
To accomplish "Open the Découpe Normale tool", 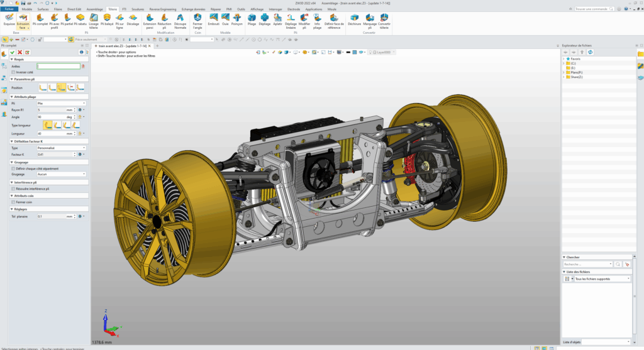I will [180, 21].
